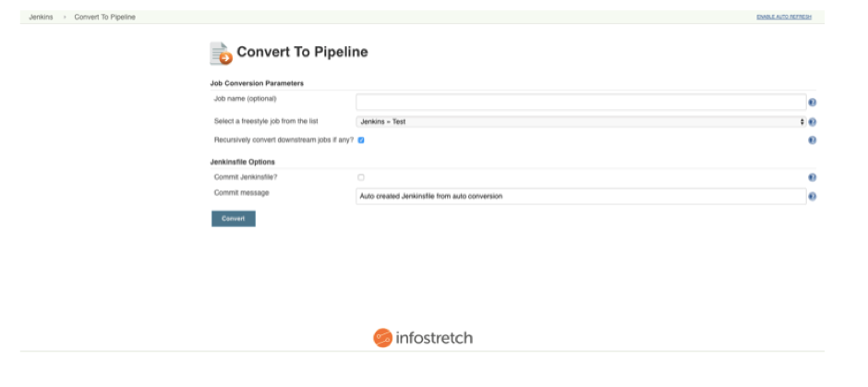Open help for the Commit message field
The width and height of the screenshot is (868, 387).
tap(812, 197)
